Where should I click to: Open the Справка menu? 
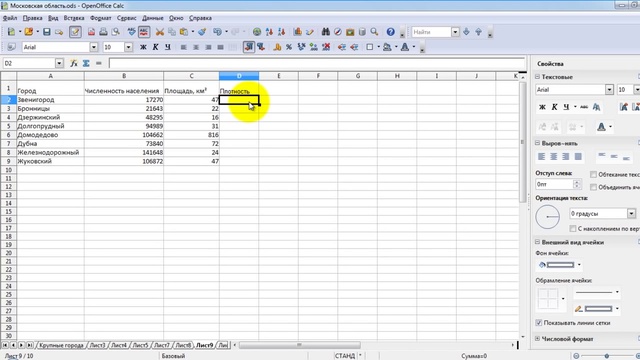click(200, 18)
